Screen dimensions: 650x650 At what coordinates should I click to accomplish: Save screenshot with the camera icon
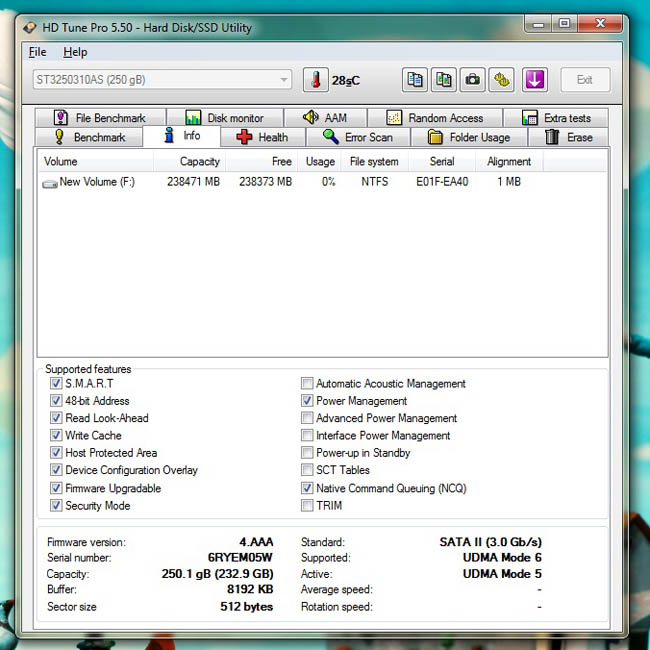pos(473,80)
